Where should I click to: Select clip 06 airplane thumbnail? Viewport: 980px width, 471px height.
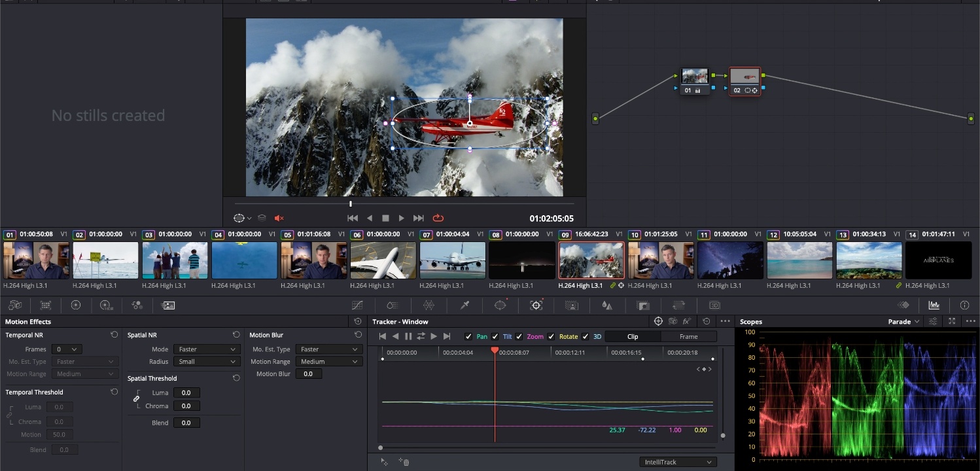pos(383,260)
